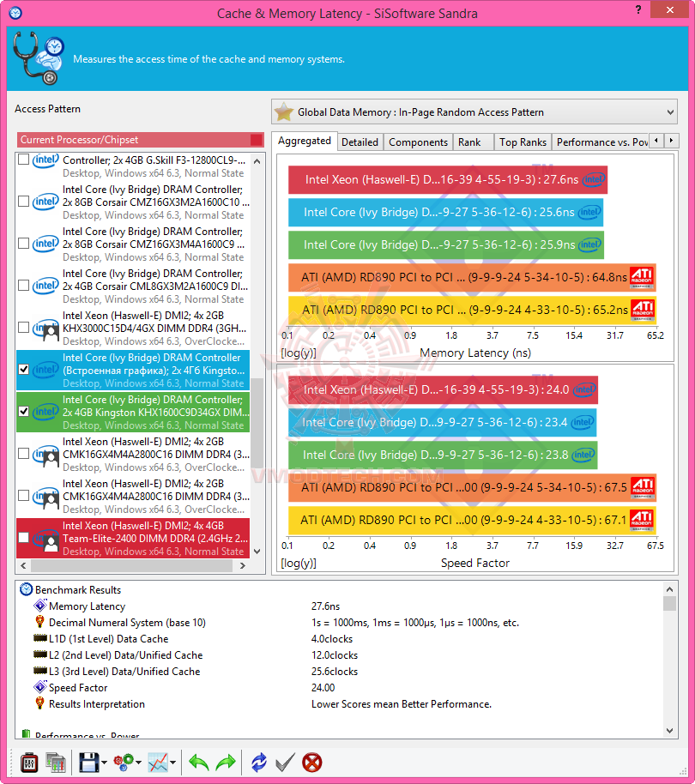Check the Corsair CML8GX3M2A1600C9 checkbox
Screen dimensions: 695x784
pyautogui.click(x=23, y=286)
